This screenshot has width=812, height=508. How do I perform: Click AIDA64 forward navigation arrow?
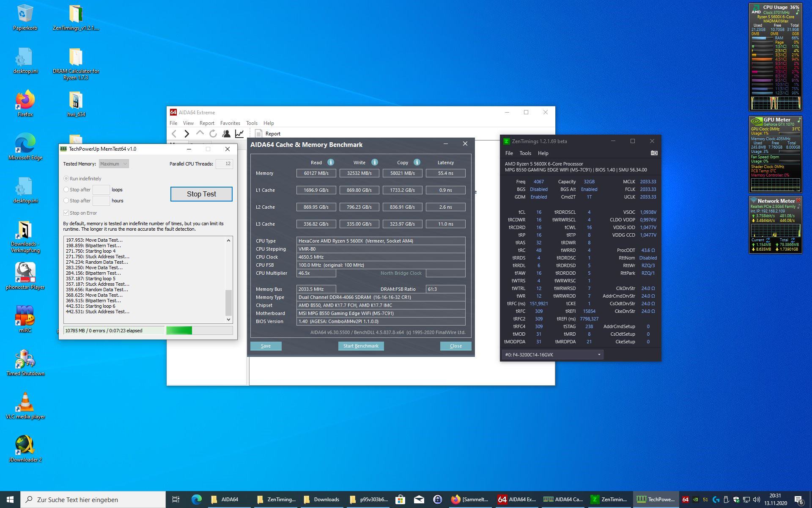[187, 134]
